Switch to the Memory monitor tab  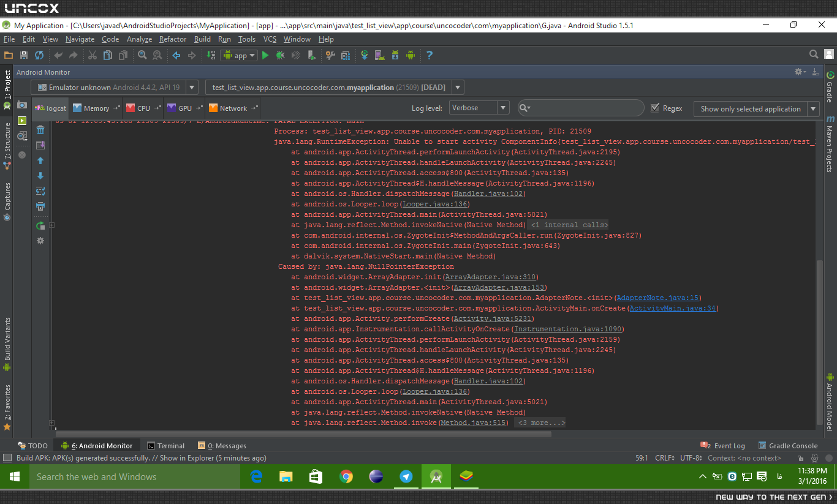click(96, 108)
